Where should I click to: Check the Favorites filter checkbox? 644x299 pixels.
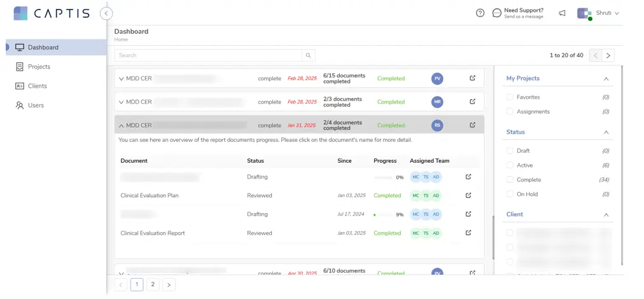(x=509, y=97)
